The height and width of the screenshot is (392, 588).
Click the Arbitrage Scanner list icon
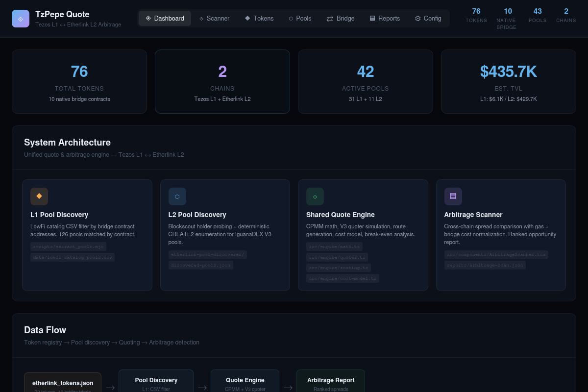[453, 196]
